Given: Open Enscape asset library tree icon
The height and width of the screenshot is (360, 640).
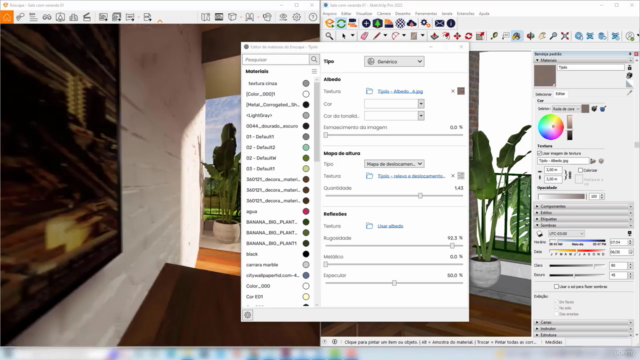Looking at the screenshot, I should point(377,23).
